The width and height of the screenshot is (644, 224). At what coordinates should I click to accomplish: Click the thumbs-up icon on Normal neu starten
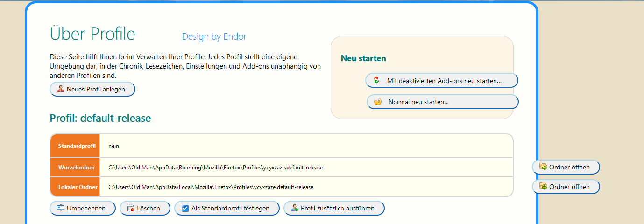pyautogui.click(x=378, y=101)
